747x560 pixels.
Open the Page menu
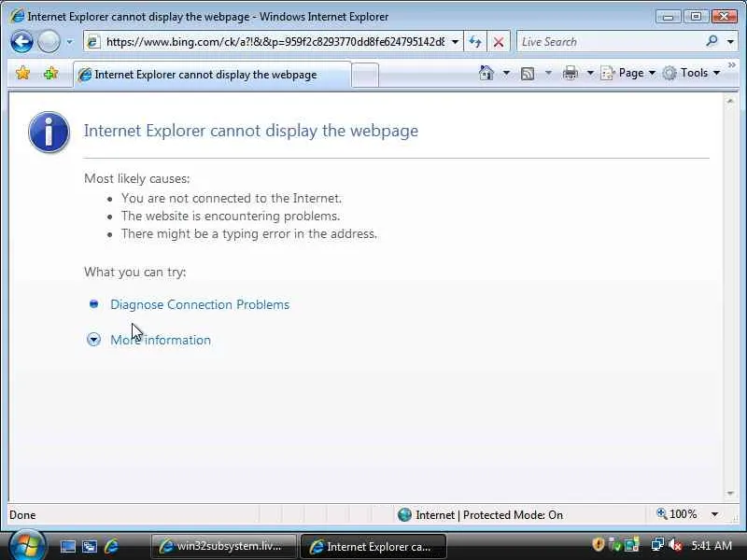pos(628,73)
